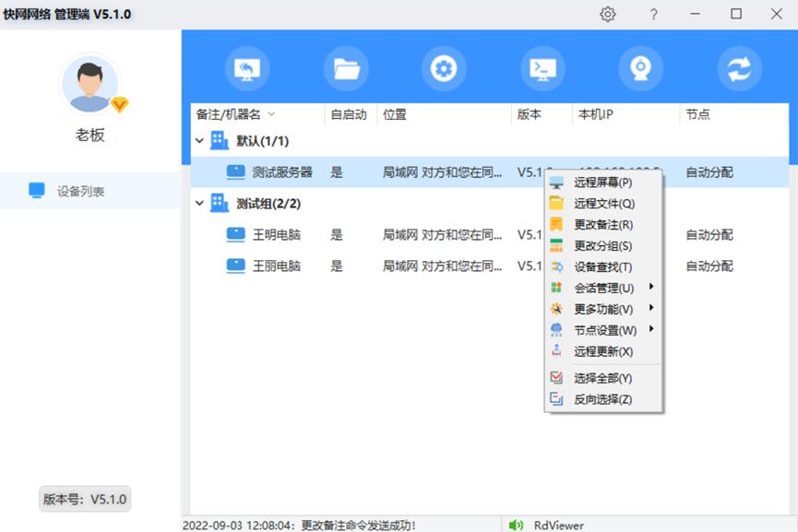Screen dimensions: 798x532
Task: Open the remote terminal toolbar icon
Action: click(x=542, y=67)
